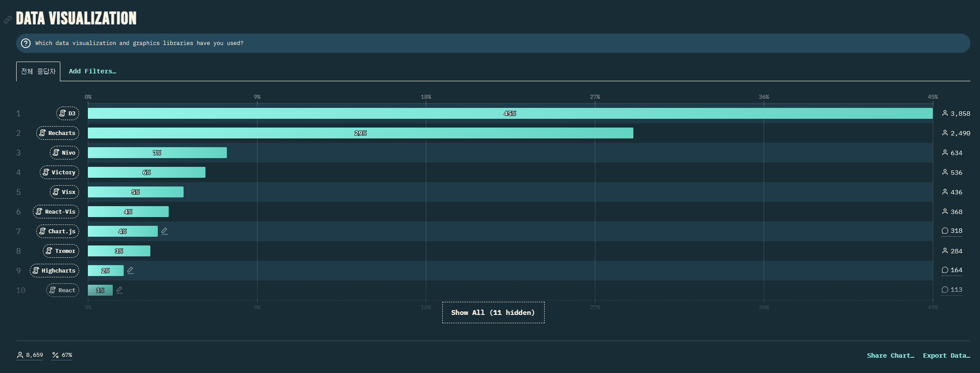Click the Tremor 3% bar
Viewport: 980px width, 373px height.
[x=119, y=251]
